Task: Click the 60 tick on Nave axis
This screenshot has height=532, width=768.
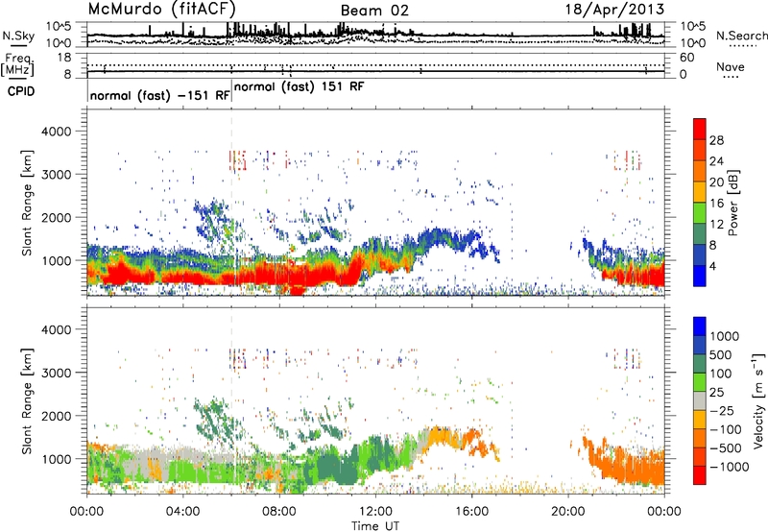Action: point(686,58)
